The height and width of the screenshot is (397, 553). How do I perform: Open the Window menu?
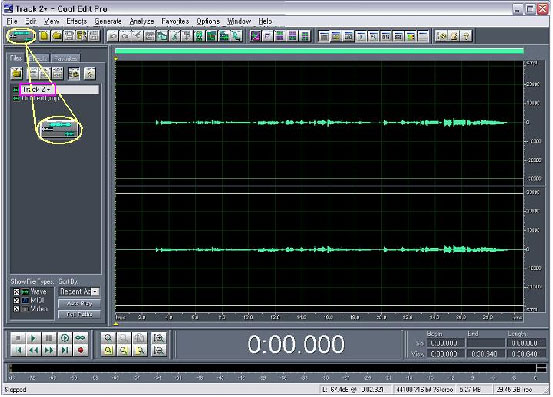239,21
